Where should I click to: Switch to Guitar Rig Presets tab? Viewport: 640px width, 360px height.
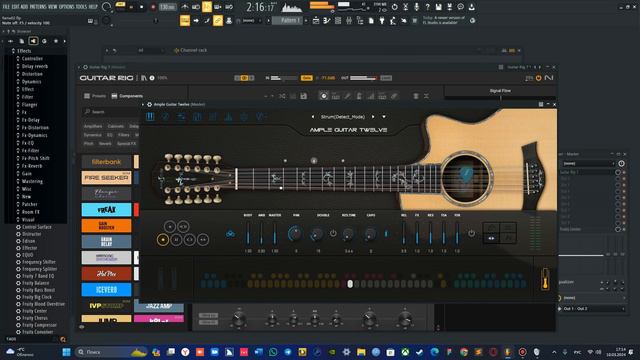point(95,96)
